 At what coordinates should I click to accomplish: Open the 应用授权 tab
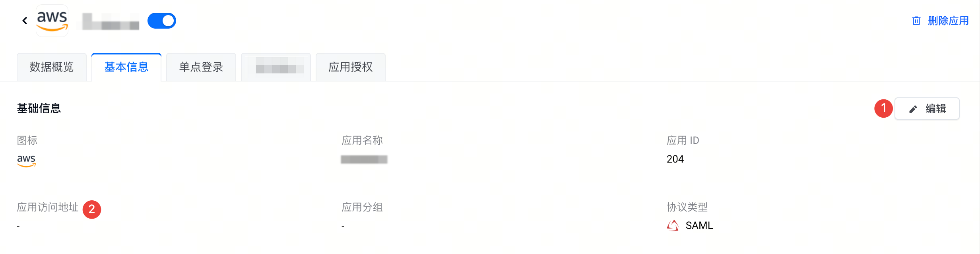coord(351,67)
